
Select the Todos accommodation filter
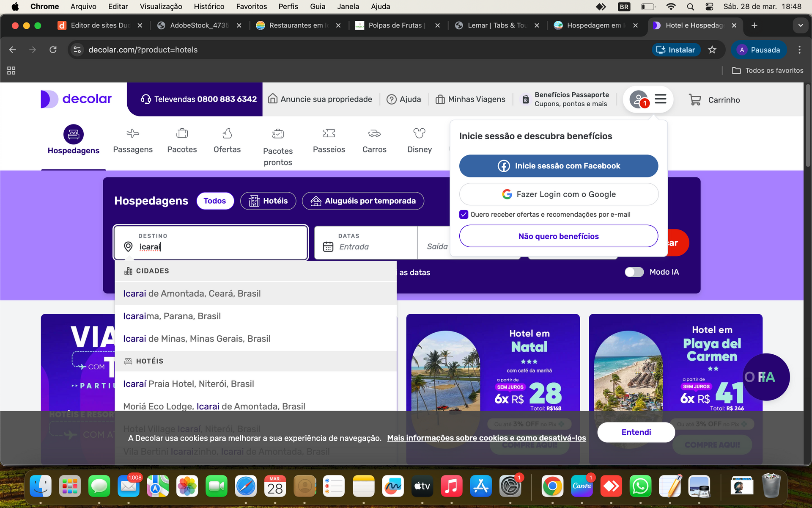(x=215, y=201)
